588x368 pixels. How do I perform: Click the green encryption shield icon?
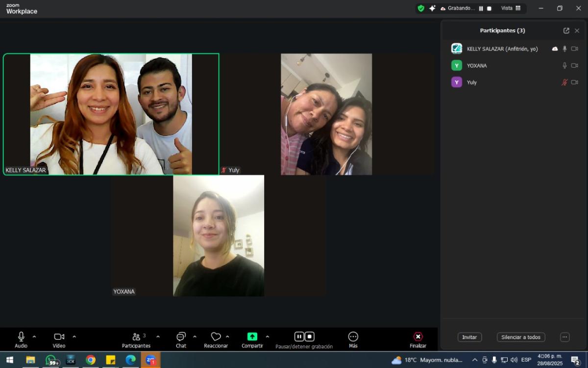420,8
